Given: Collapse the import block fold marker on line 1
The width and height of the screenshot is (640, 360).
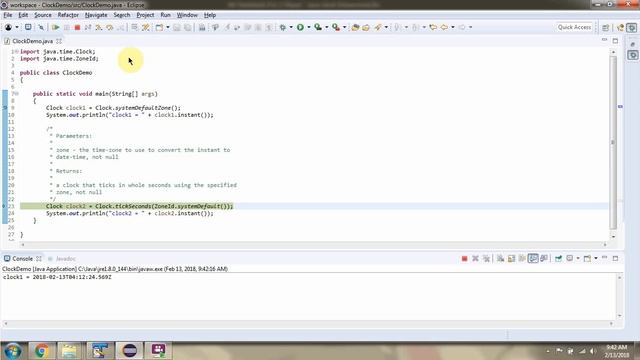Looking at the screenshot, I should coord(17,51).
